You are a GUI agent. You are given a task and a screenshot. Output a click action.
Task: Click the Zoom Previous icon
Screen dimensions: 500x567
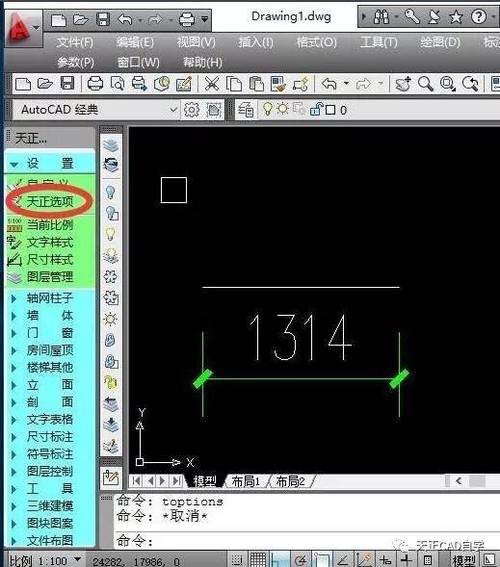click(x=470, y=84)
